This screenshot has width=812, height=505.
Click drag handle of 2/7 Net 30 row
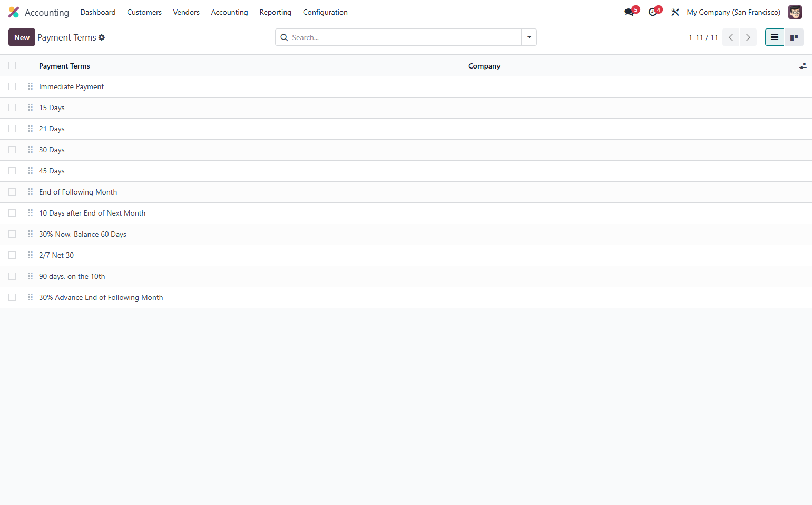point(30,255)
